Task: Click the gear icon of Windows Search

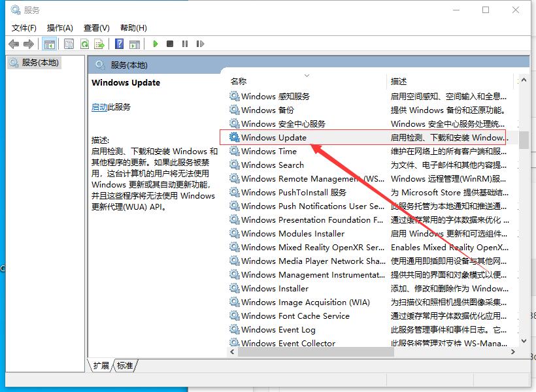Action: (234, 165)
